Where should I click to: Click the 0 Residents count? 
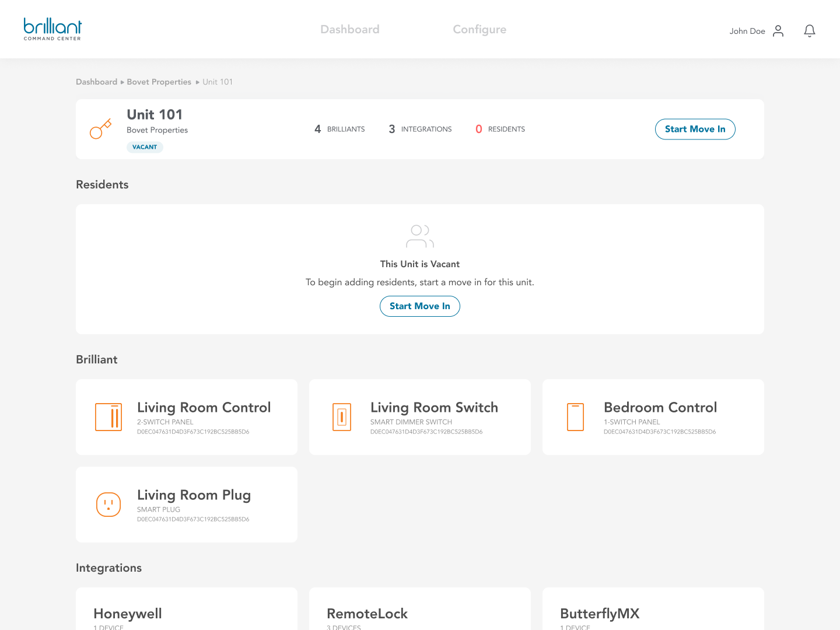(500, 129)
